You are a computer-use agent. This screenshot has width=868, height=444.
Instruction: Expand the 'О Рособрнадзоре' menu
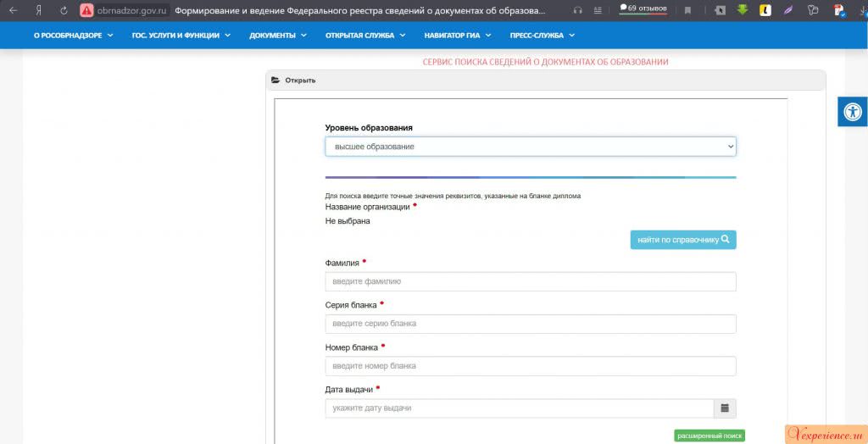(73, 36)
